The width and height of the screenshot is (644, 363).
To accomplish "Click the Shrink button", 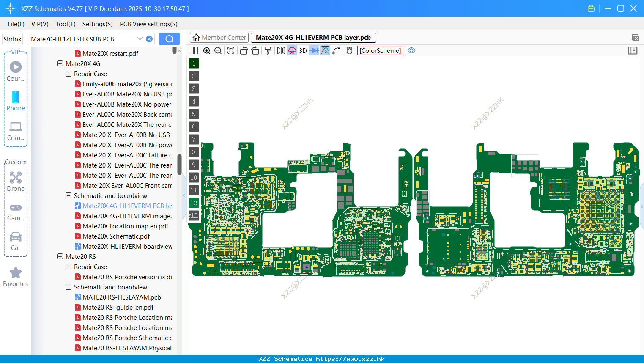I will pos(12,39).
